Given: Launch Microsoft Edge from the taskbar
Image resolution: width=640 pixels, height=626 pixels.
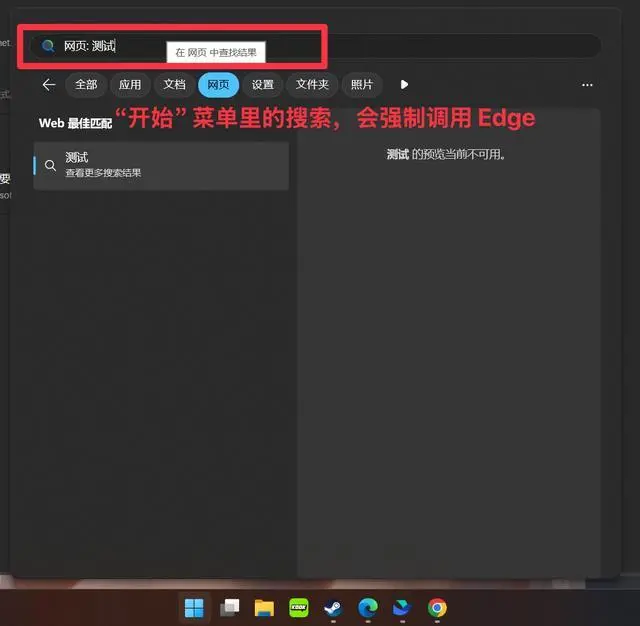Looking at the screenshot, I should tap(367, 608).
